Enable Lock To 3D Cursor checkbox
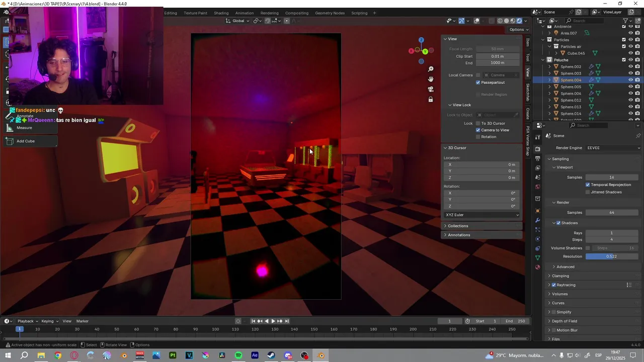 coord(478,123)
